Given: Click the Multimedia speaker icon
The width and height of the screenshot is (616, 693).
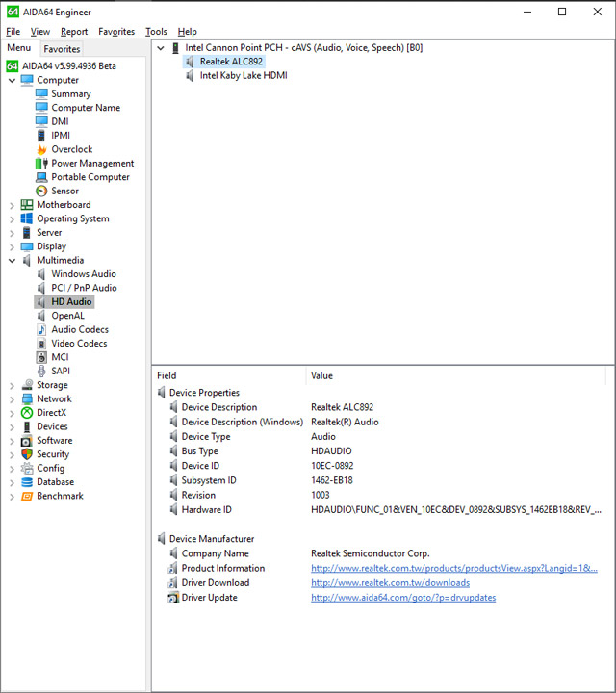Looking at the screenshot, I should [x=27, y=260].
